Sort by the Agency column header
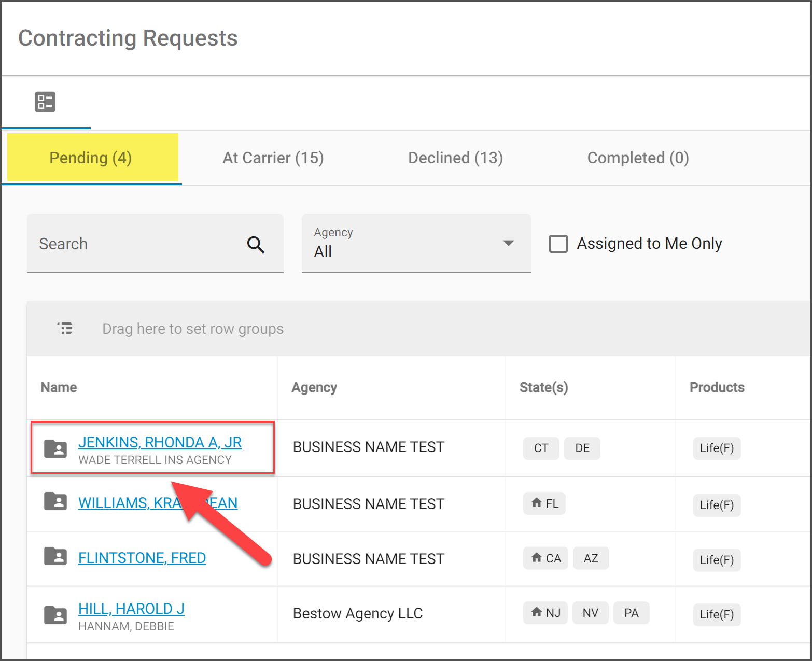Screen dimensions: 812x661 point(314,387)
